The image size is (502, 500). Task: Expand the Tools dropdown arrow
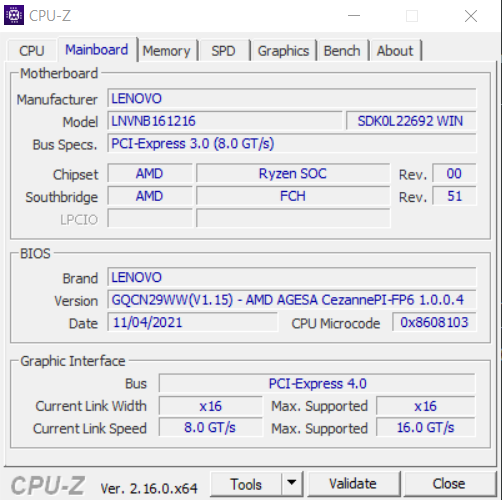click(x=292, y=484)
